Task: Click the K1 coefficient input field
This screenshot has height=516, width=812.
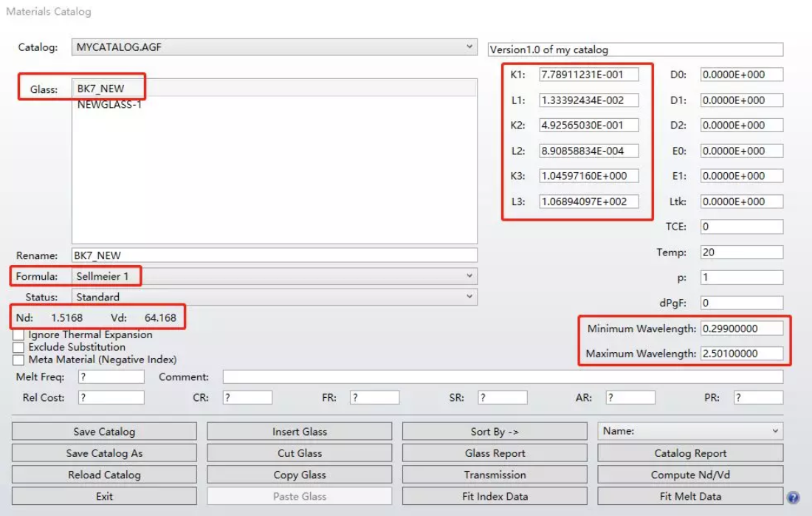Action: [x=588, y=75]
